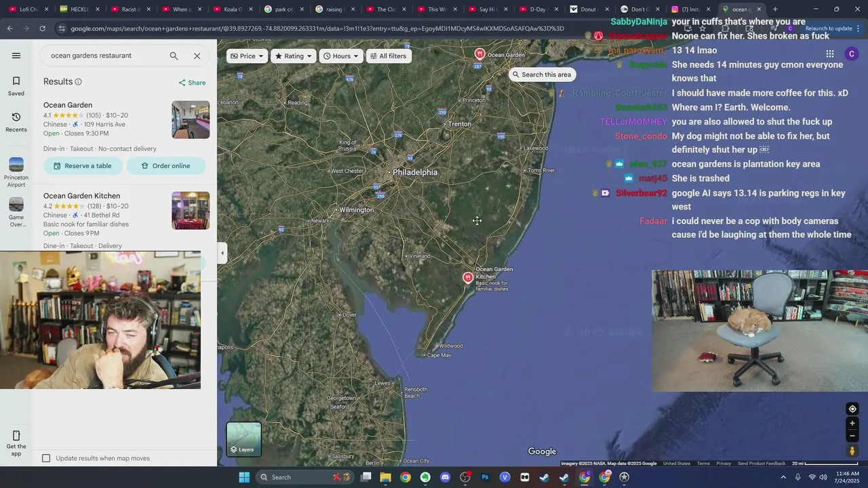Go back in browser history
This screenshot has height=488, width=868.
[x=9, y=28]
